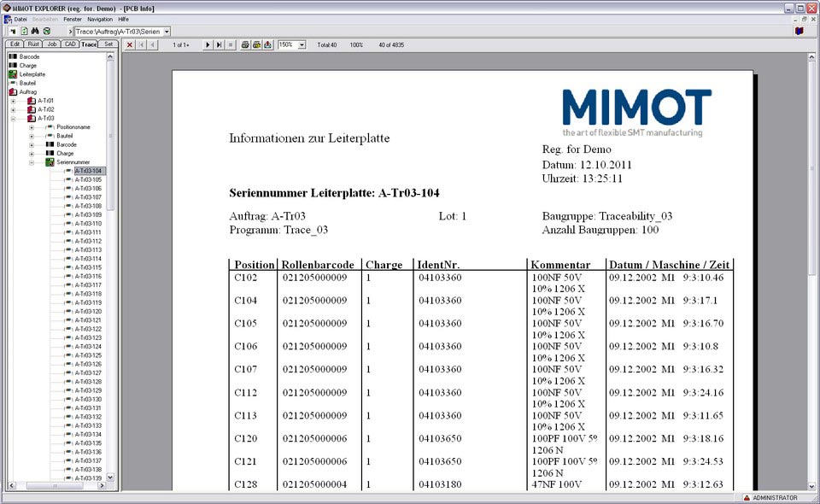Click the red folder icon of A-Tr03
This screenshot has width=820, height=504.
point(32,118)
